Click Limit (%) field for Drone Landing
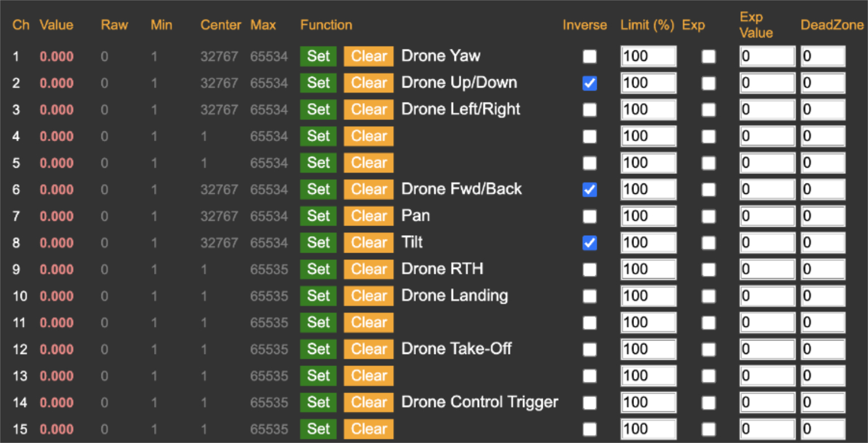The width and height of the screenshot is (868, 443). coord(648,296)
